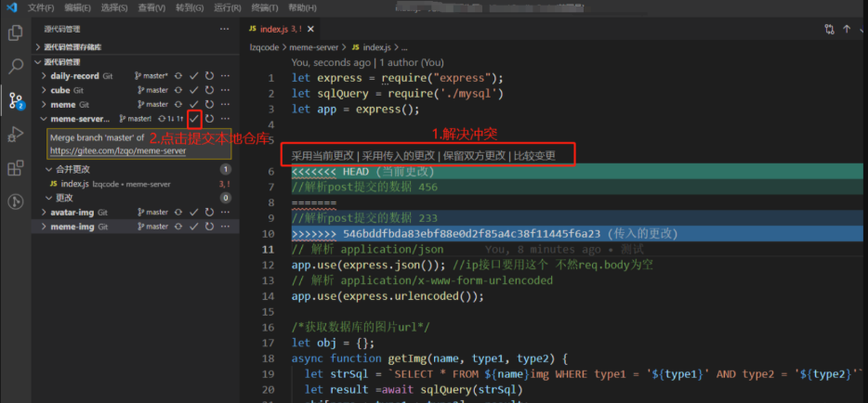The width and height of the screenshot is (868, 403).
Task: Open the 选择(S) menu
Action: click(x=114, y=7)
